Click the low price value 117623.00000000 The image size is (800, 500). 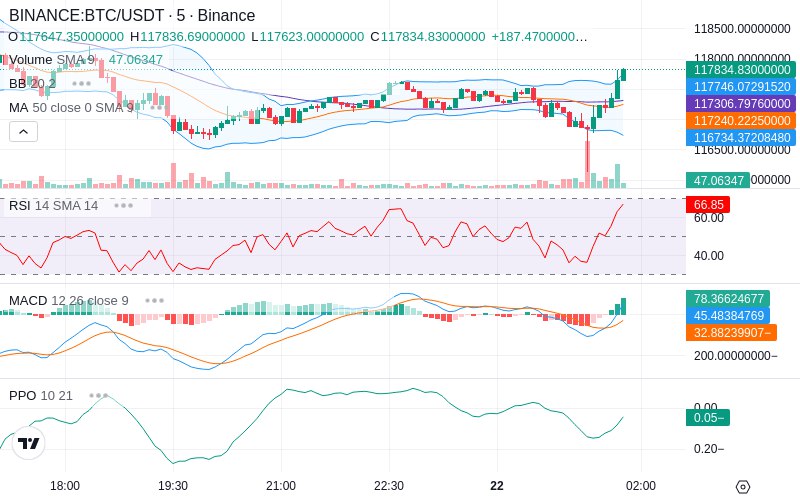[x=312, y=37]
